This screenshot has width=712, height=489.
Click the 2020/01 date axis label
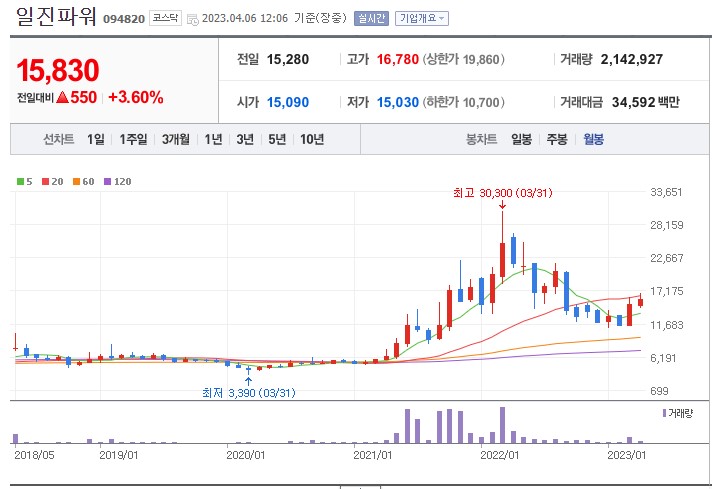coord(246,455)
